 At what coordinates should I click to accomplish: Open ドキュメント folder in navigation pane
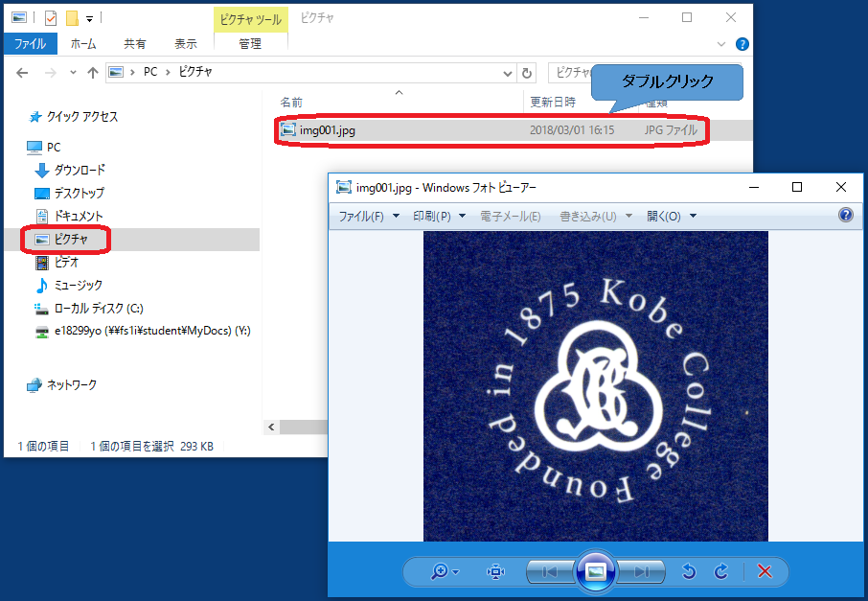point(69,216)
